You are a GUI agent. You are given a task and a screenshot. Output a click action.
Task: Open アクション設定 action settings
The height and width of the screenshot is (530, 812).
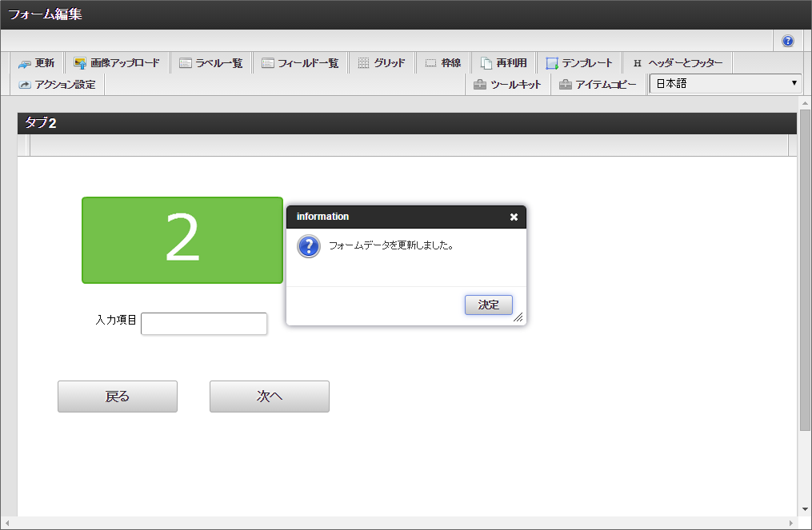[x=58, y=85]
